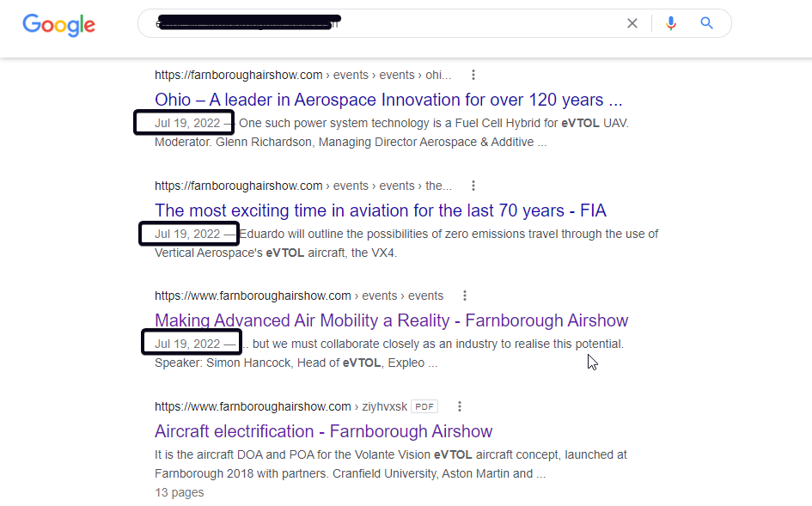Viewport: 812px width, 506px height.
Task: Click the www.farnboroughairshow.com › events › events URL
Action: tap(299, 296)
